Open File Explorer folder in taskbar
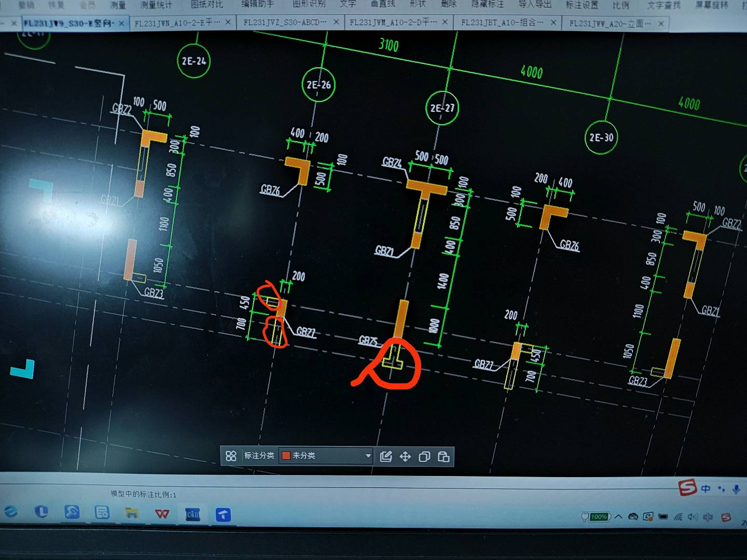 pos(132,513)
